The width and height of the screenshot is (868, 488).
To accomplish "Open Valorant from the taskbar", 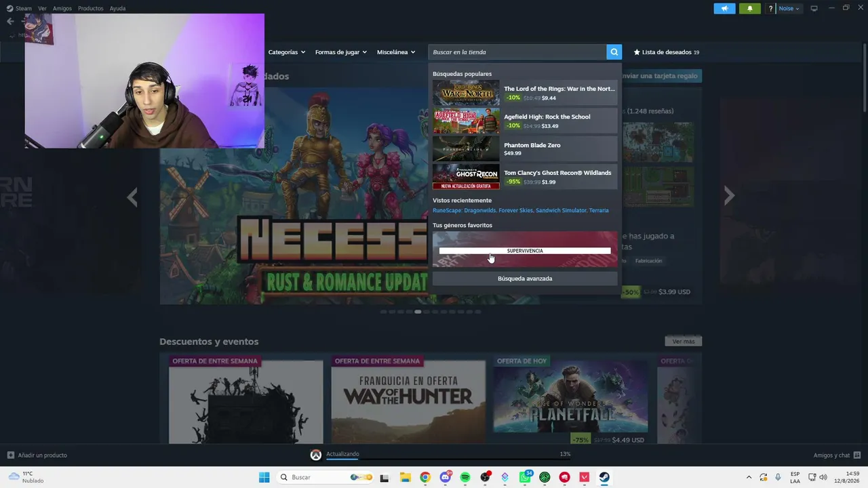I will click(x=585, y=477).
